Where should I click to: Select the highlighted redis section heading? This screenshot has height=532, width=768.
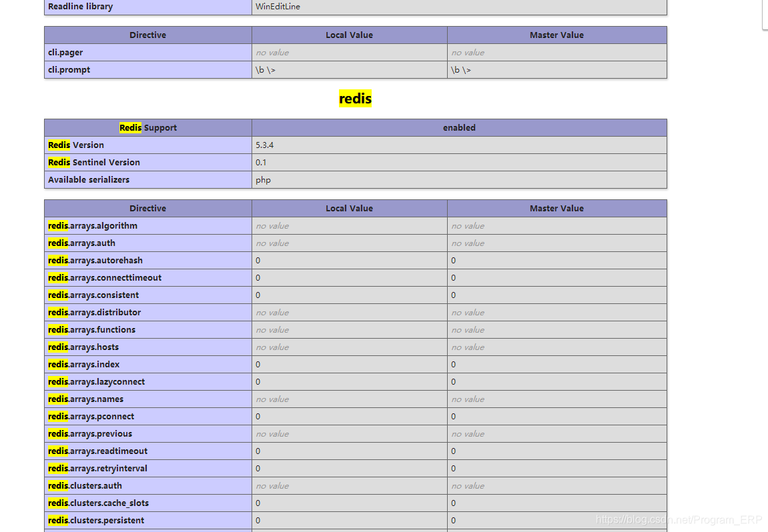[x=355, y=99]
